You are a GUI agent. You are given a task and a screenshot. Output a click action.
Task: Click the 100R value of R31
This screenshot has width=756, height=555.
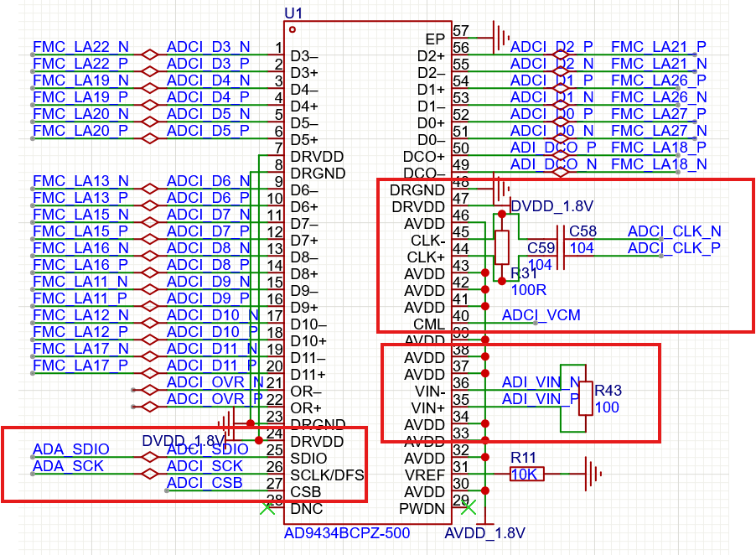pyautogui.click(x=529, y=290)
